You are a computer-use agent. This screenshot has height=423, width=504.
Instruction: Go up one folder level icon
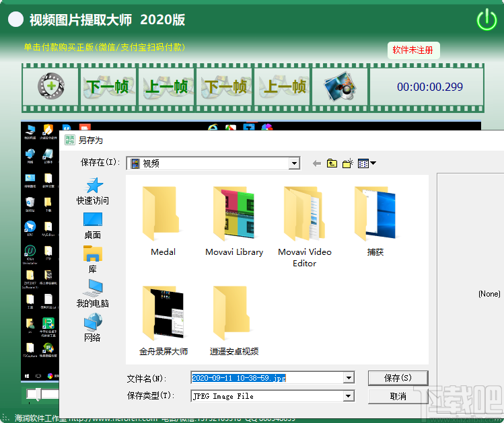coord(332,163)
